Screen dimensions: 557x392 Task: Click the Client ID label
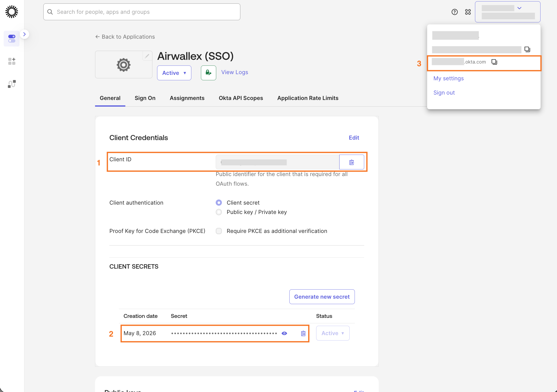pyautogui.click(x=120, y=159)
